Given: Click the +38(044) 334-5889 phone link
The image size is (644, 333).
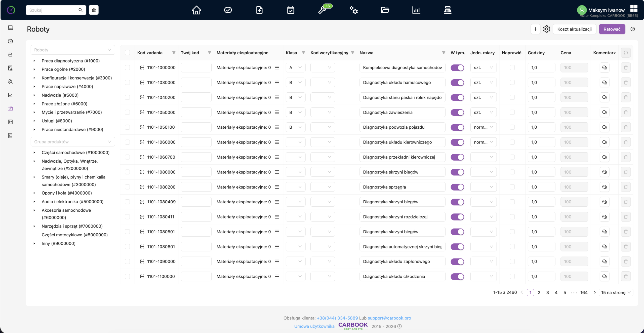Looking at the screenshot, I should [337, 318].
